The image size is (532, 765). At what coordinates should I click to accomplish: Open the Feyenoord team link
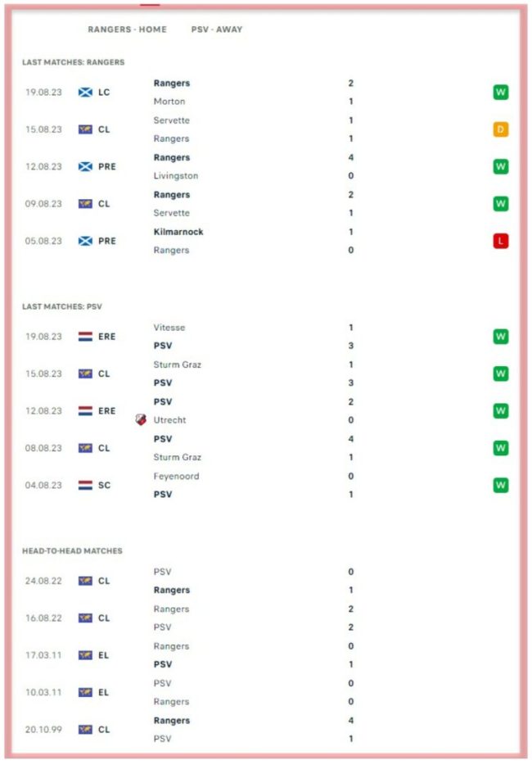[176, 476]
